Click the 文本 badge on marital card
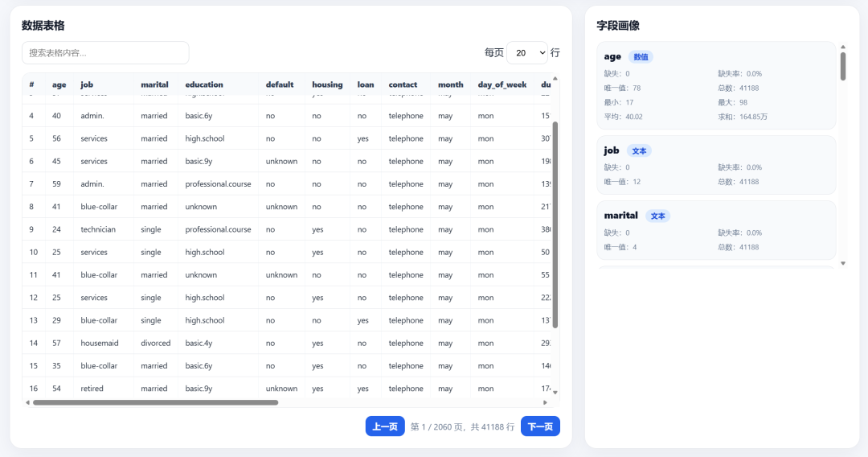Image resolution: width=868 pixels, height=457 pixels. (658, 216)
